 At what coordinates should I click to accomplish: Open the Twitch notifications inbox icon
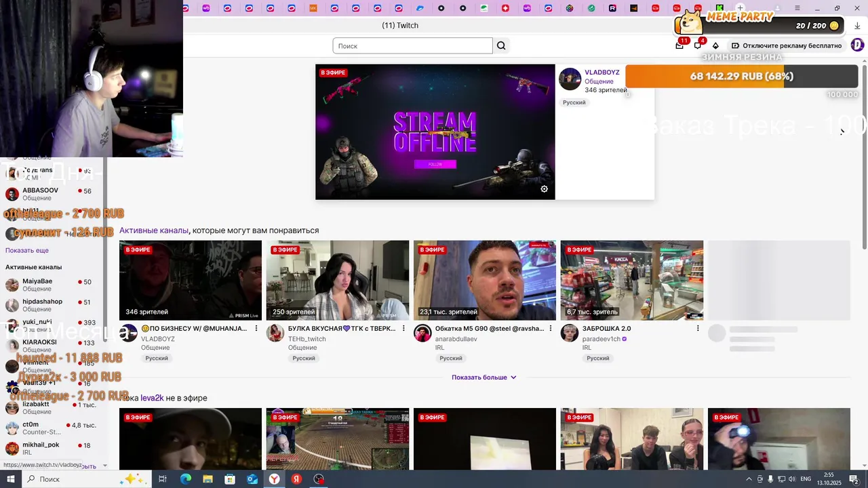(x=679, y=45)
